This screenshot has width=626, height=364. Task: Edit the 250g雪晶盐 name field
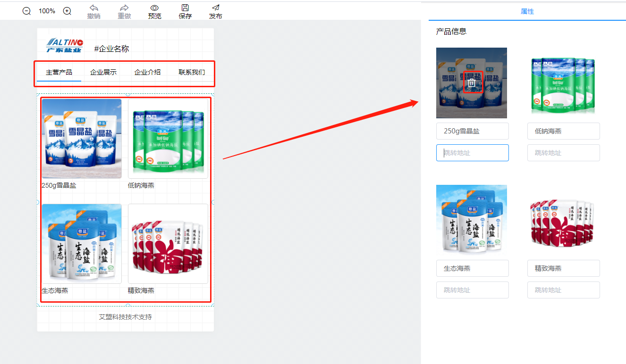(473, 131)
